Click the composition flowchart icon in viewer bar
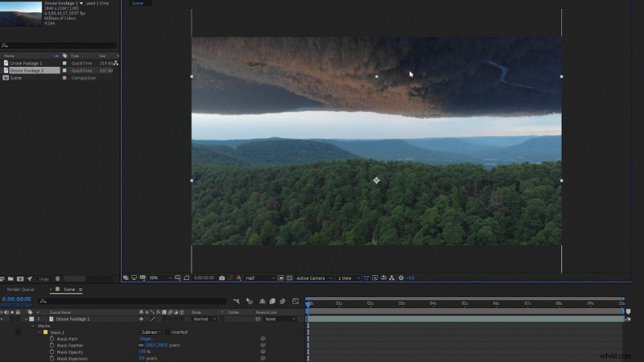Image resolution: width=644 pixels, height=362 pixels. click(392, 278)
